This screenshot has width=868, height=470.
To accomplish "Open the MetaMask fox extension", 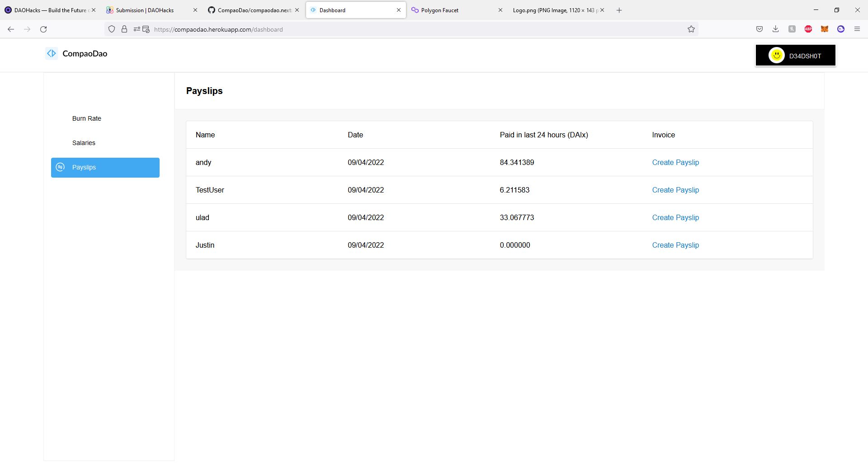I will coord(825,29).
